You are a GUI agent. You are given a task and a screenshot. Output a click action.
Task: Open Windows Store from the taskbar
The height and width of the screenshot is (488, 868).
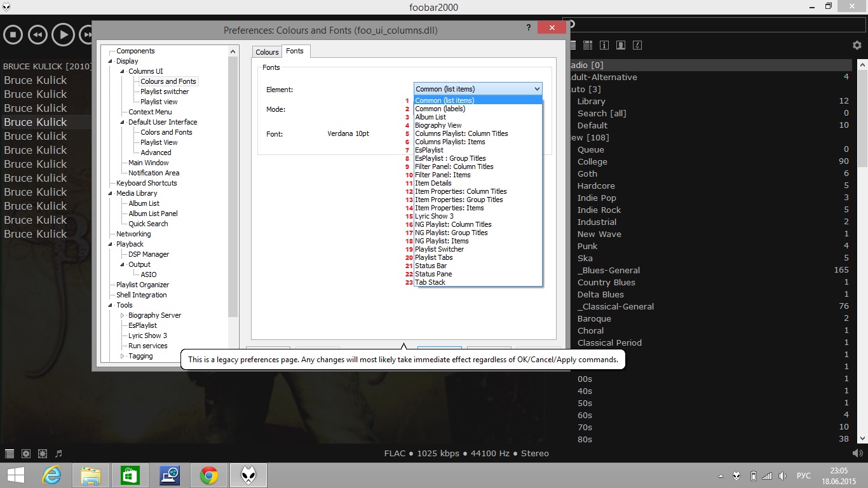[130, 475]
